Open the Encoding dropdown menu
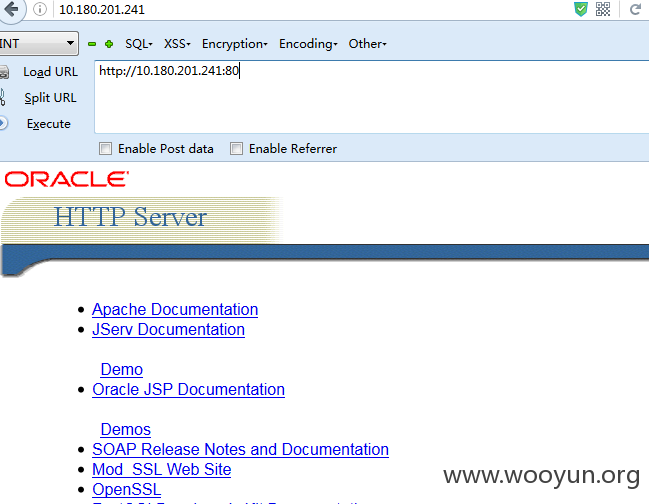Image resolution: width=649 pixels, height=504 pixels. pyautogui.click(x=308, y=44)
